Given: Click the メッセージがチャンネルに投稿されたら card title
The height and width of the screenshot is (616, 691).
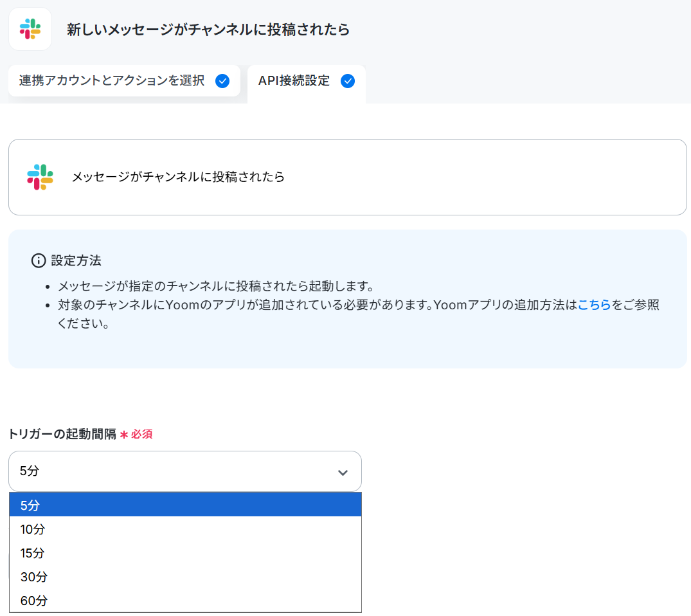Looking at the screenshot, I should [x=178, y=177].
